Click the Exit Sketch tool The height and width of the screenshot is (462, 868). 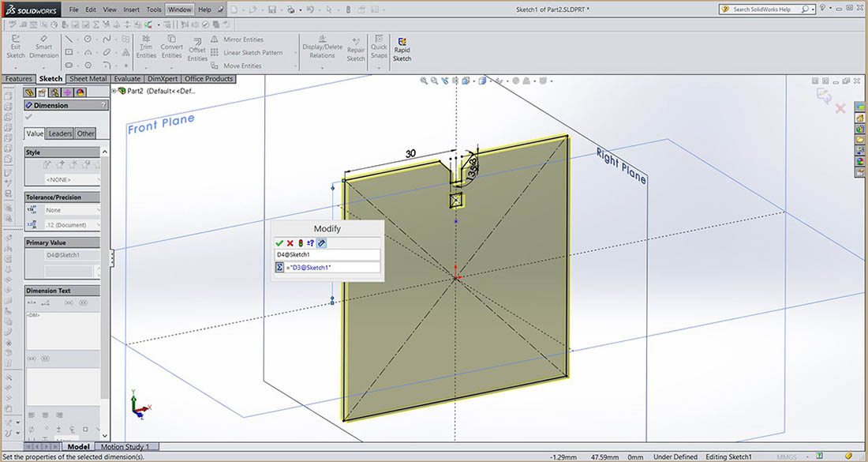[16, 47]
